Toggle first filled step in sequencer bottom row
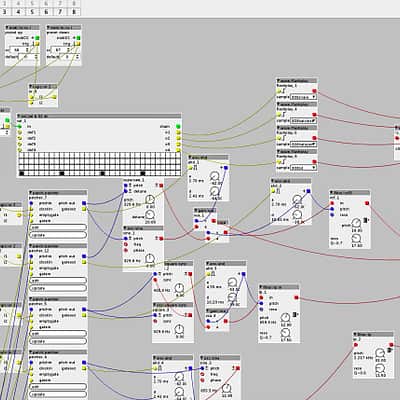Viewport: 400px width, 400px height. click(22, 173)
